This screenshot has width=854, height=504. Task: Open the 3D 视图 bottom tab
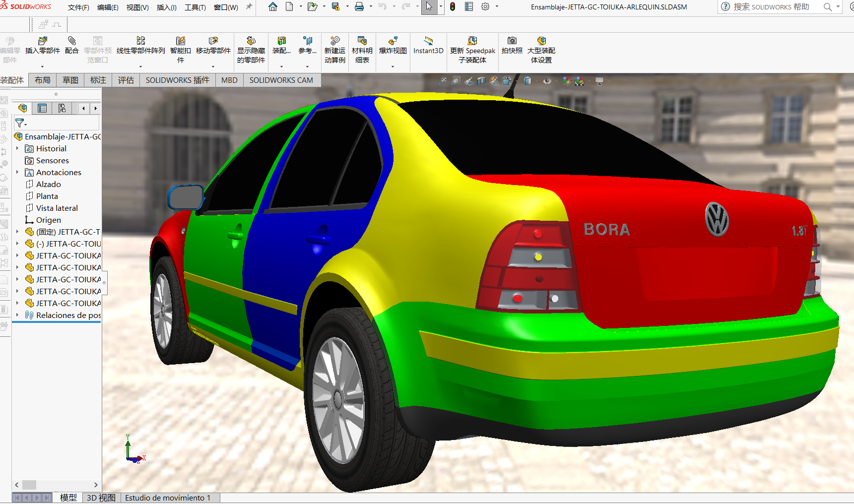[101, 498]
